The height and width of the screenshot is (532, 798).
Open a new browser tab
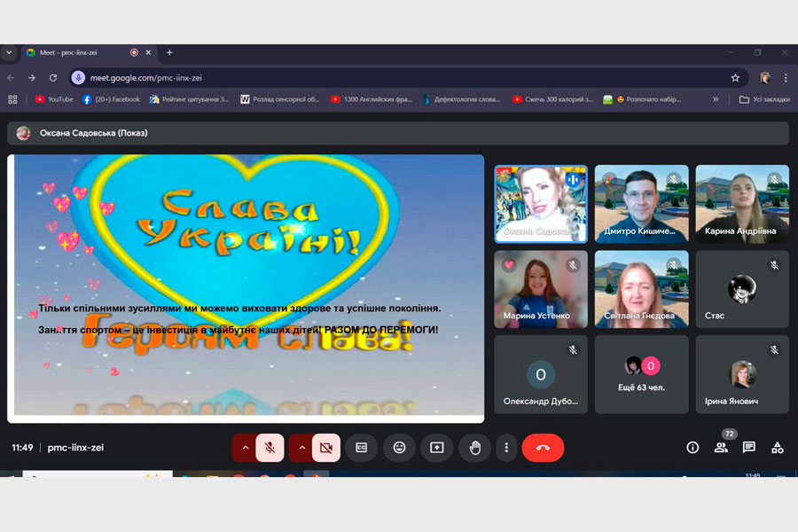pyautogui.click(x=169, y=52)
